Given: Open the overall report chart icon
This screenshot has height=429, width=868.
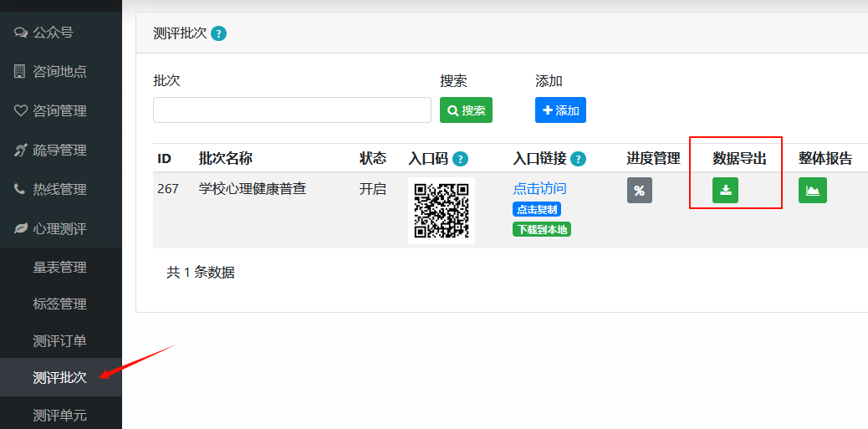Looking at the screenshot, I should point(812,191).
